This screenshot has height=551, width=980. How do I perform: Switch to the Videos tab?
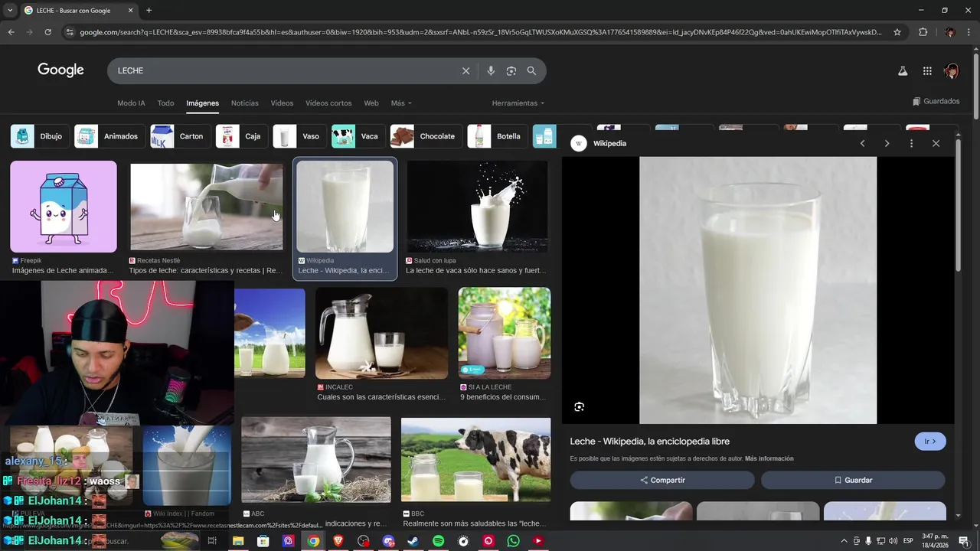point(282,103)
